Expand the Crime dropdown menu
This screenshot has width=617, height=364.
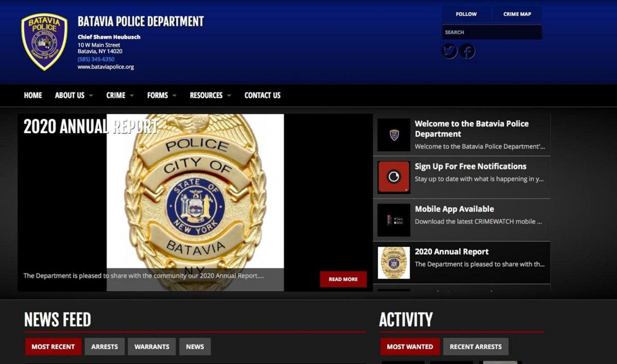[115, 95]
